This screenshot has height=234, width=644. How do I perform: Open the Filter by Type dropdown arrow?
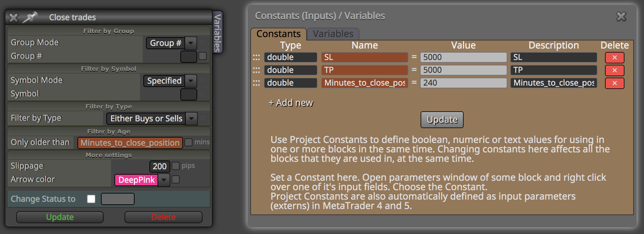191,119
